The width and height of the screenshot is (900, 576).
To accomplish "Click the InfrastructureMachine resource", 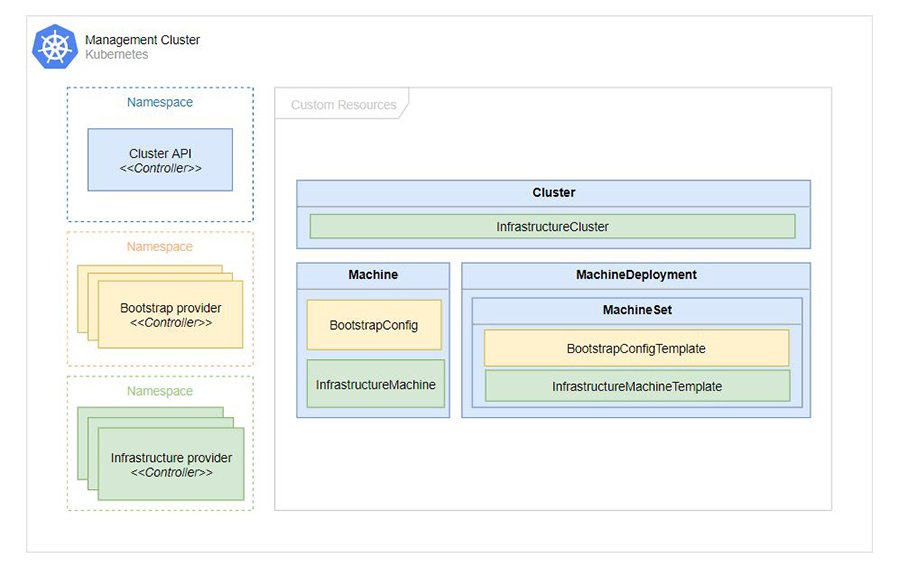I will coord(373,384).
